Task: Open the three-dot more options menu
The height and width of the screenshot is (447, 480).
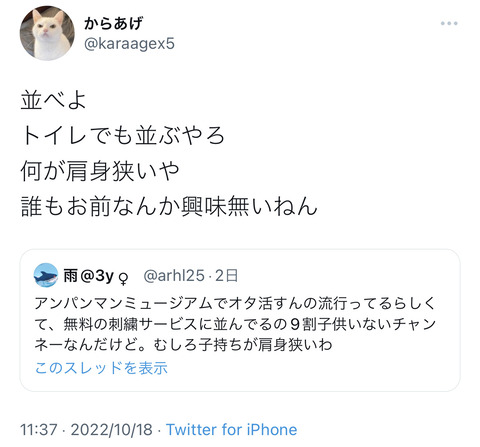Action: pyautogui.click(x=449, y=23)
